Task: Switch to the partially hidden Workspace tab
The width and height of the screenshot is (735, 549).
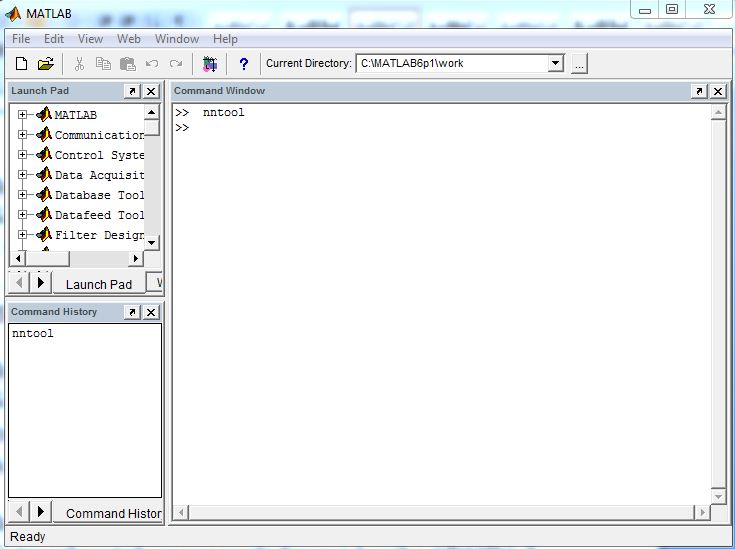Action: pyautogui.click(x=155, y=282)
